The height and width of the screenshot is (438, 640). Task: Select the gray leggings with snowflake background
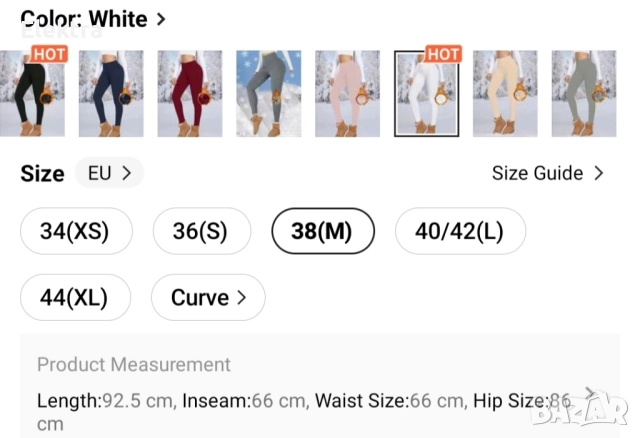pyautogui.click(x=268, y=94)
